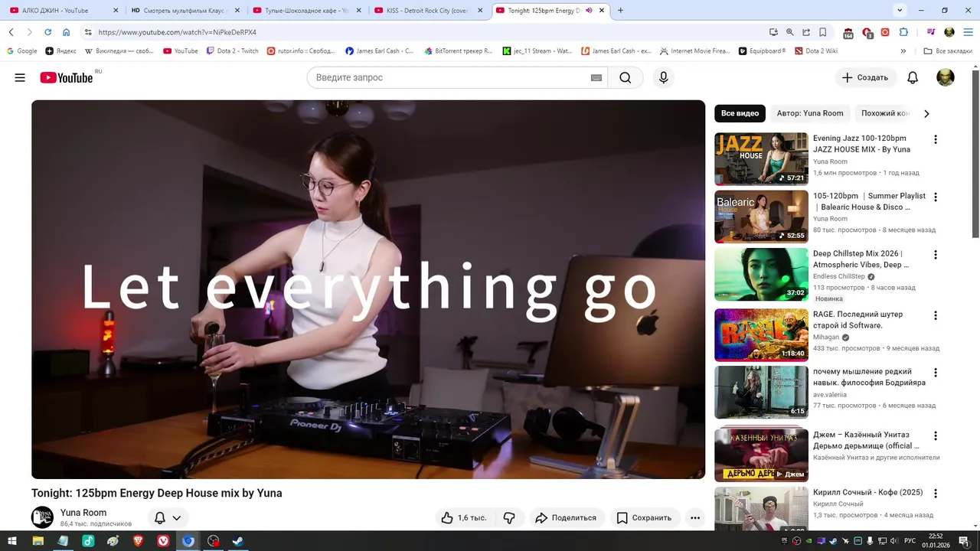The height and width of the screenshot is (551, 980).
Task: Open the Yuna Room subscription notification dropdown
Action: pos(168,518)
